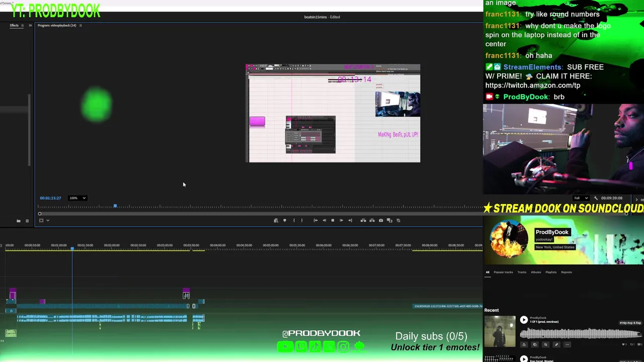Click New York, United States text
This screenshot has height=362, width=644.
click(555, 247)
